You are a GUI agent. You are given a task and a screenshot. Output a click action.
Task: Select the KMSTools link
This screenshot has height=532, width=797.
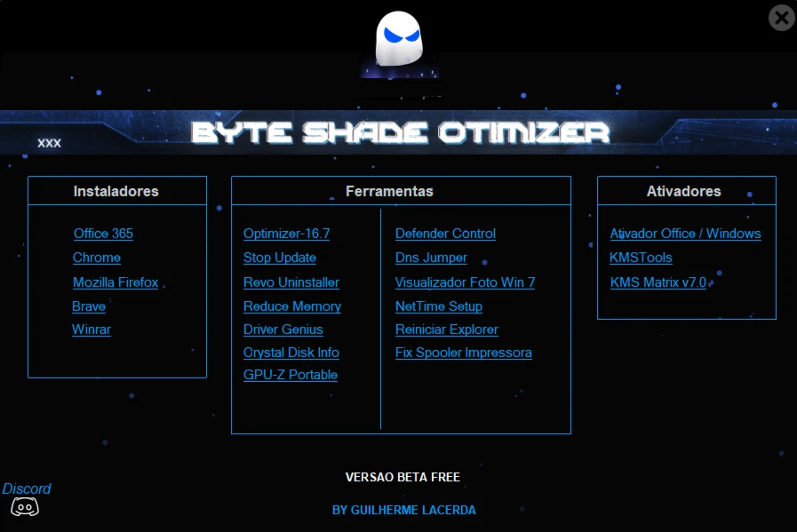641,258
